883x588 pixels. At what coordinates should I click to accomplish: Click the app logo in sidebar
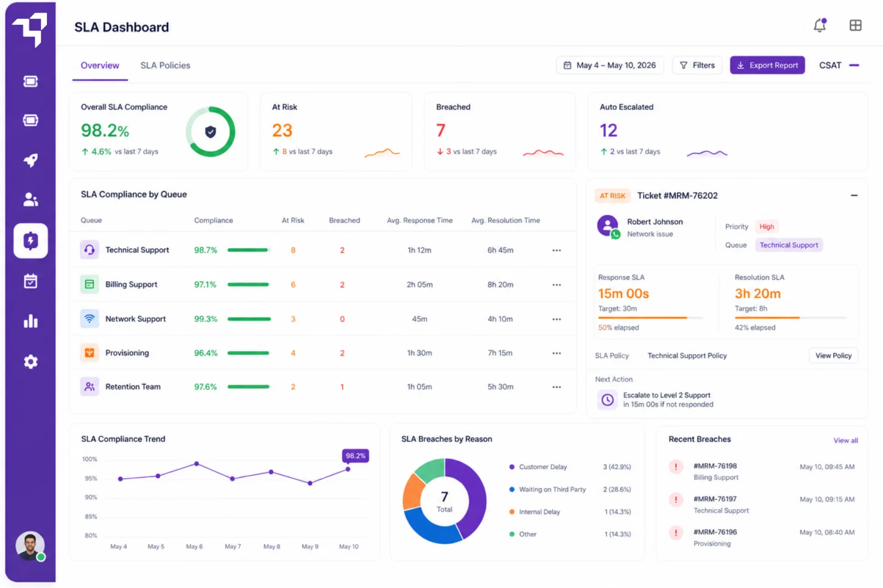pyautogui.click(x=30, y=30)
